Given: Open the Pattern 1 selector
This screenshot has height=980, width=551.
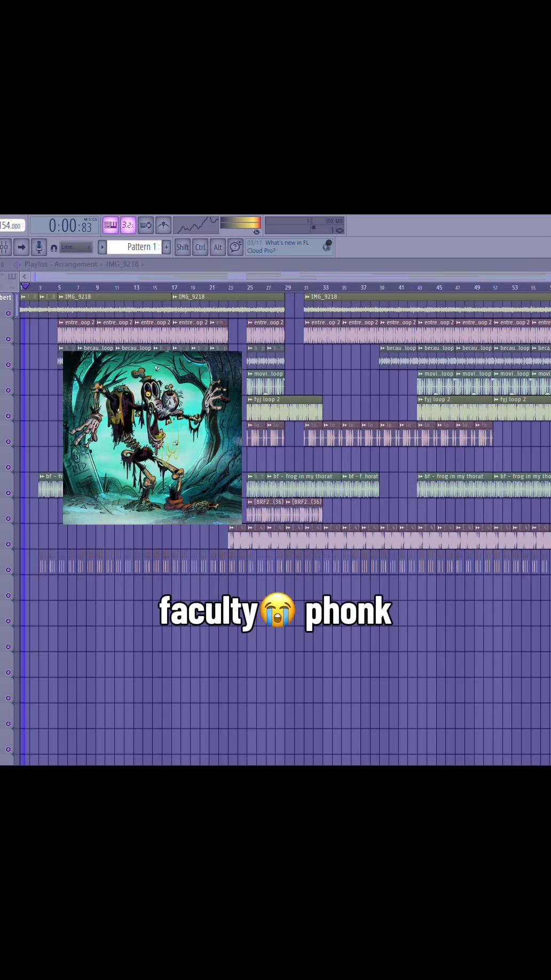Looking at the screenshot, I should click(x=134, y=247).
